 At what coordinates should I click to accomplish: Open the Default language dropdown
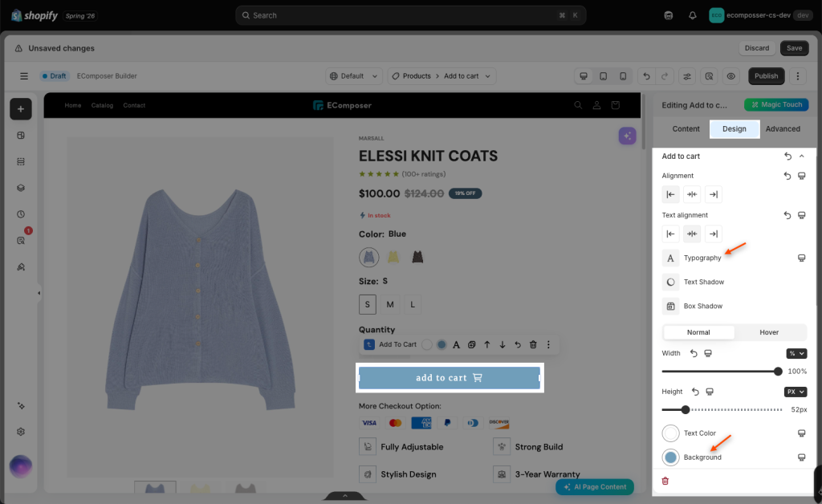pyautogui.click(x=354, y=76)
